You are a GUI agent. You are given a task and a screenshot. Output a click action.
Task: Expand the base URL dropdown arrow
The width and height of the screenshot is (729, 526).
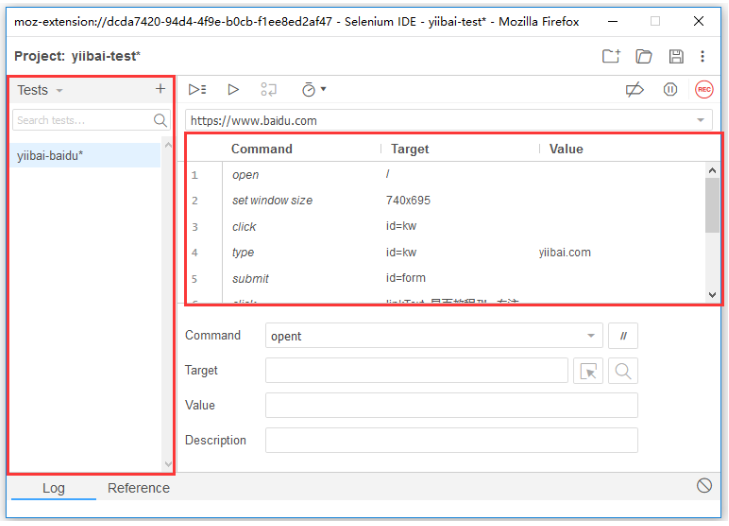(x=700, y=120)
